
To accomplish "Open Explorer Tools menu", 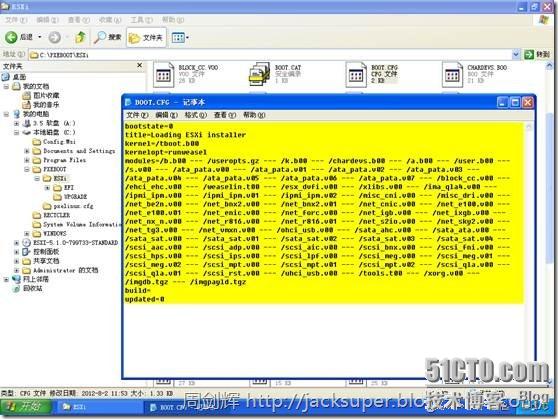I will click(141, 20).
